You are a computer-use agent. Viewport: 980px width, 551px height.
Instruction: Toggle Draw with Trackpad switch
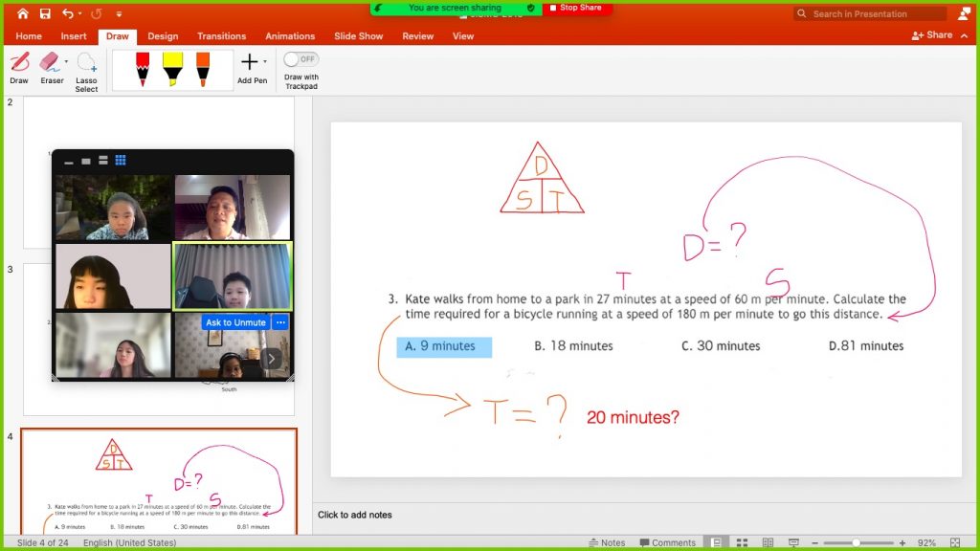(301, 59)
